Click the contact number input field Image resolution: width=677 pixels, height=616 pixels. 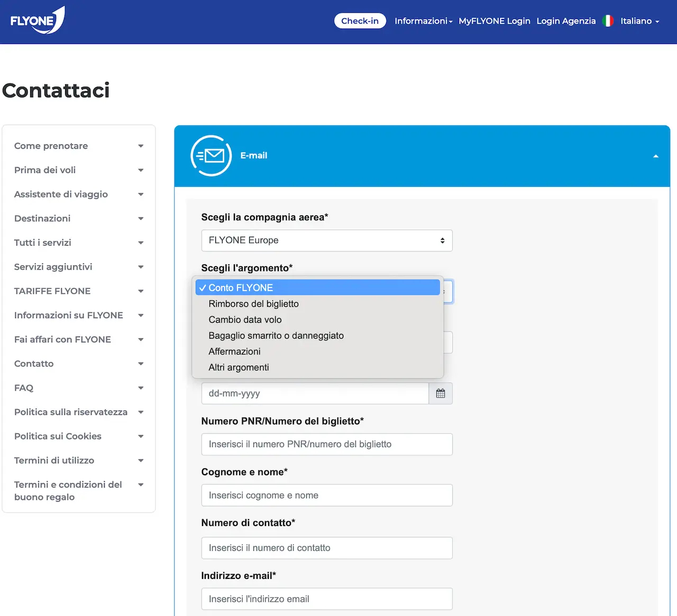[x=327, y=548]
